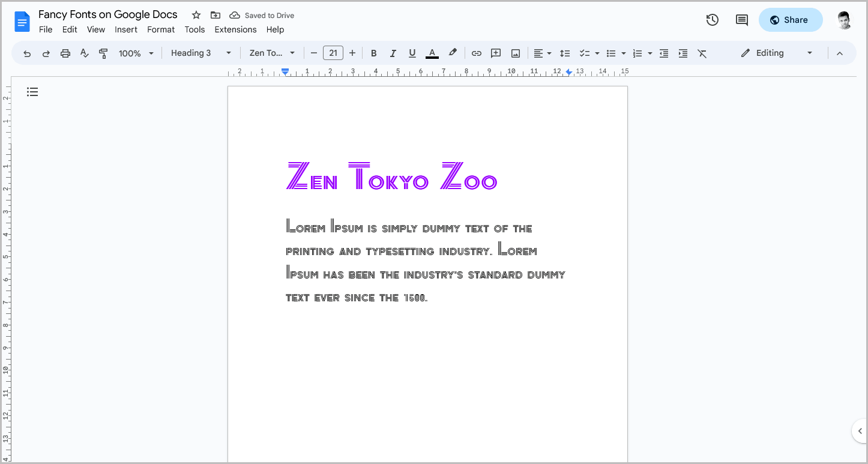
Task: Click the Share button
Action: tap(791, 20)
